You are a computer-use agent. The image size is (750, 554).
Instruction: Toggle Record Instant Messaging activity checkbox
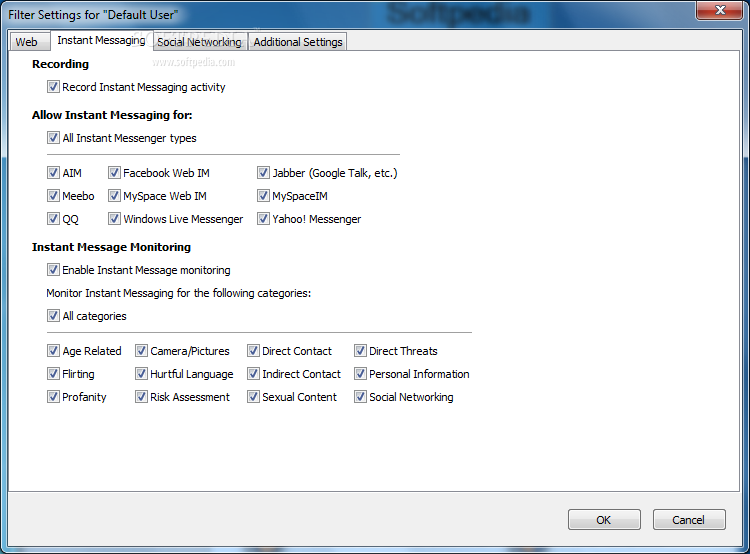[x=53, y=87]
